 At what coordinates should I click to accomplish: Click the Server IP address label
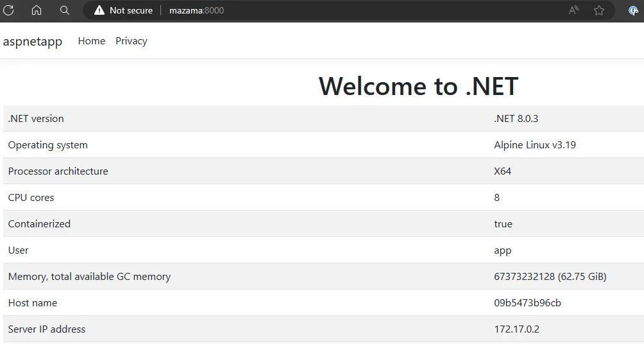[x=46, y=329]
